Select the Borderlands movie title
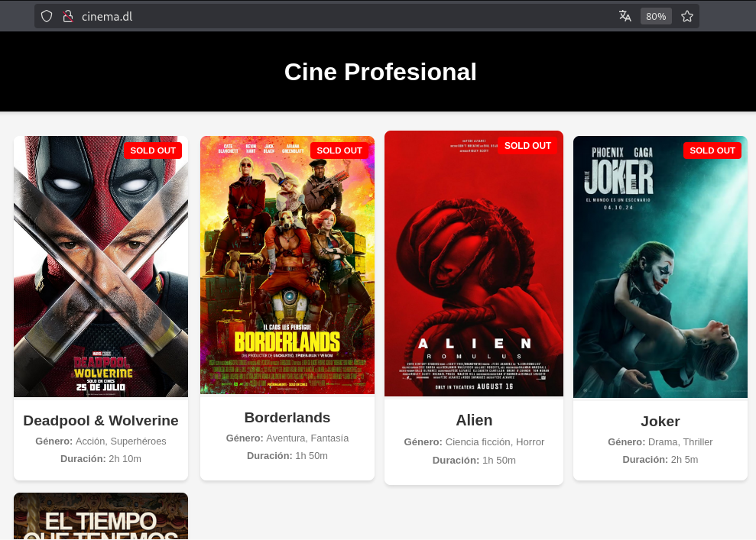The image size is (756, 540). (x=287, y=418)
